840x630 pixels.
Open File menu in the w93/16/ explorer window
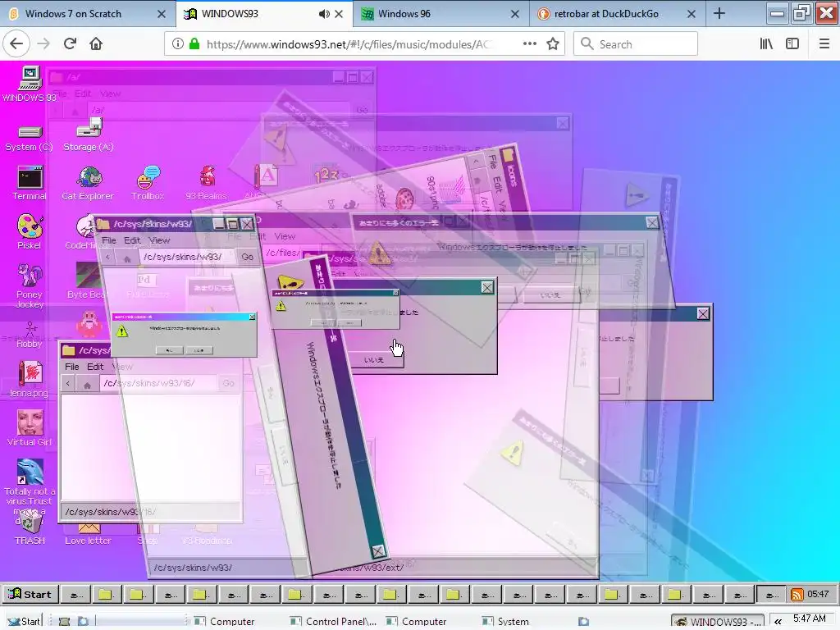click(x=72, y=367)
